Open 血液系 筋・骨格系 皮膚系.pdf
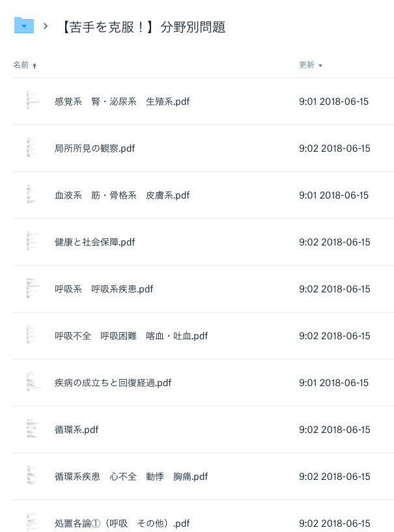394x532 pixels. [x=122, y=195]
